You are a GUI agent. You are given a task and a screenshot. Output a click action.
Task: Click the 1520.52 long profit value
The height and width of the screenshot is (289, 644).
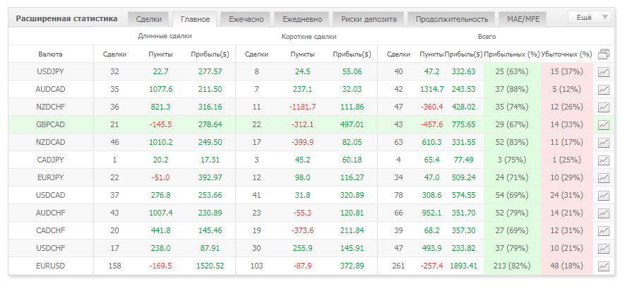(210, 266)
